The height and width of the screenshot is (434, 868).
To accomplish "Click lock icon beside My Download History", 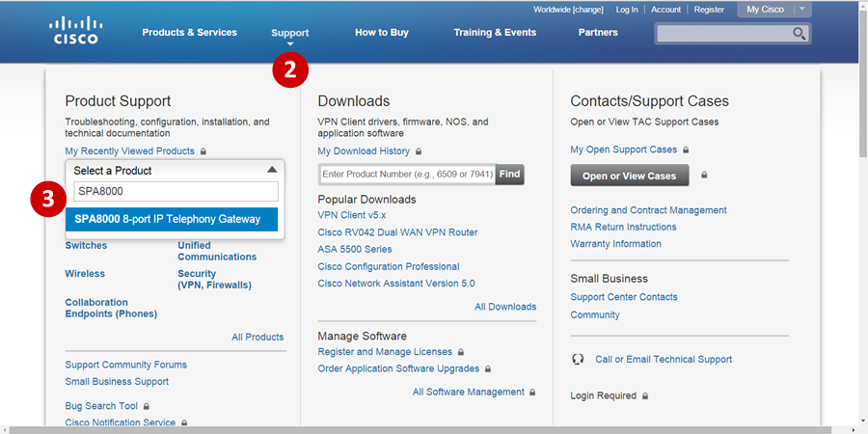I will pos(419,151).
